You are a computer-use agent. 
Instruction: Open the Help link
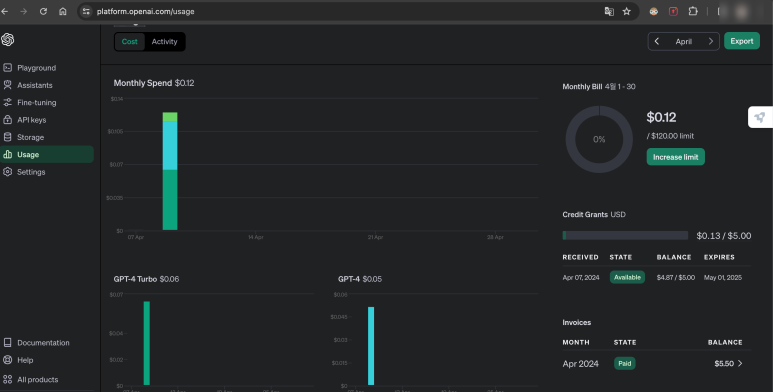tap(25, 360)
